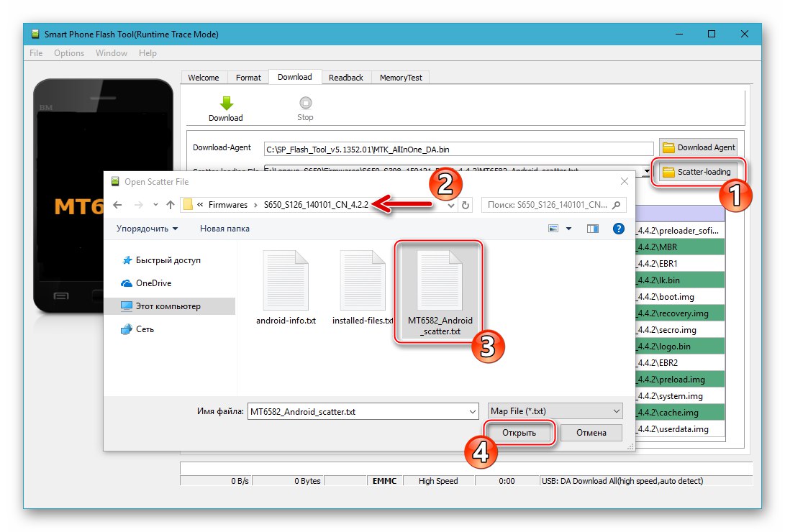Click the Download Agent folder button
Image resolution: width=785 pixels, height=532 pixels.
[698, 147]
